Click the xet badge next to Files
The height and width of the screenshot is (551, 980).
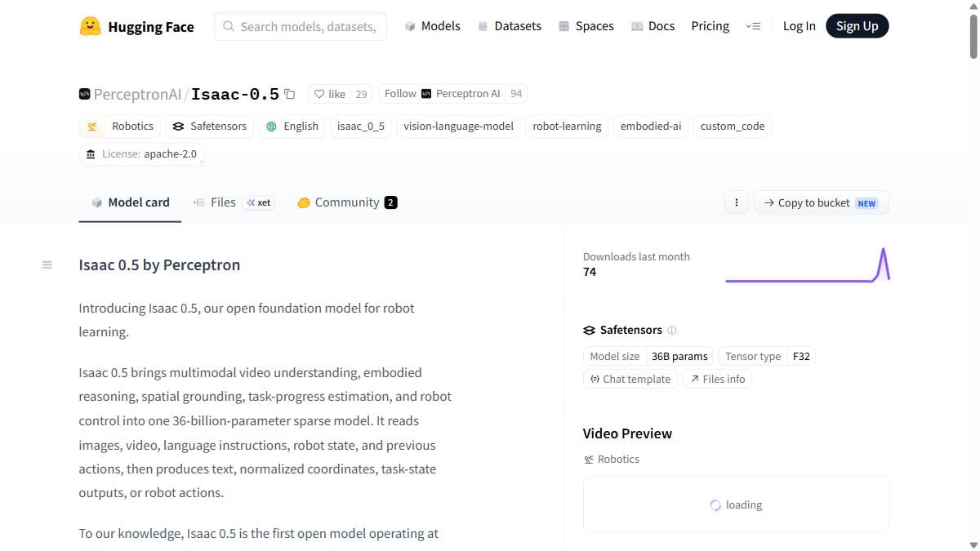(x=259, y=202)
